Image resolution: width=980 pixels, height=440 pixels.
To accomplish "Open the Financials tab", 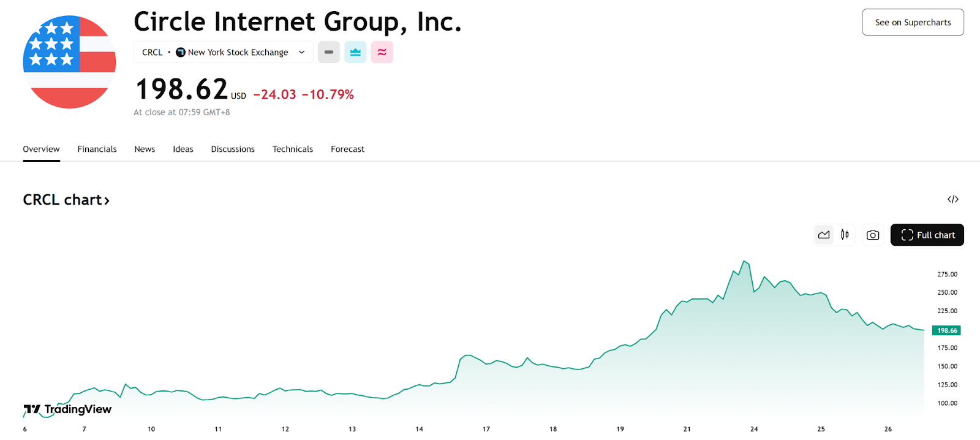I will tap(97, 150).
